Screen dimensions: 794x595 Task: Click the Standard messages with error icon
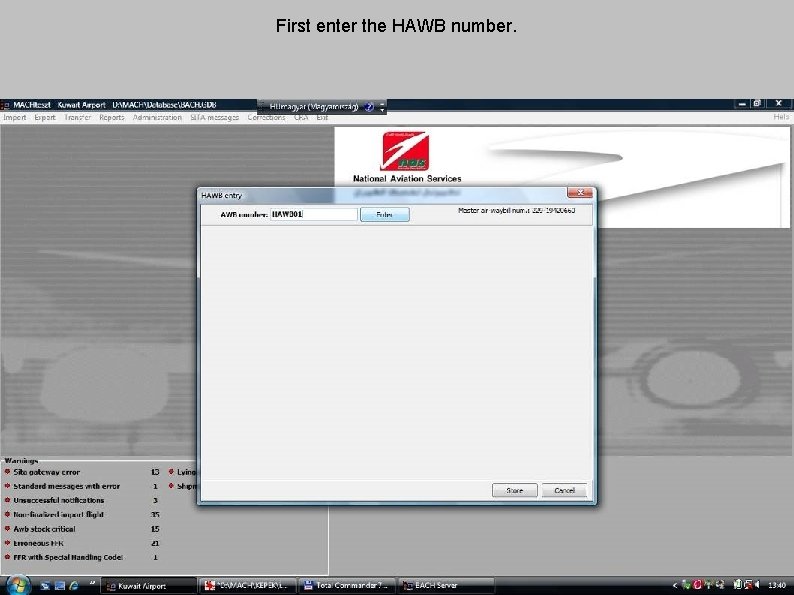tap(8, 486)
